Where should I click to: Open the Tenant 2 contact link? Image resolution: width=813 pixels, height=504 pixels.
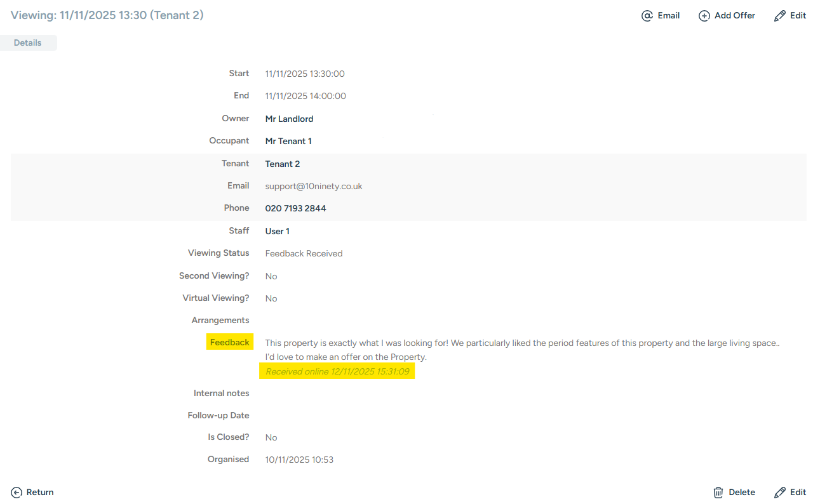click(283, 164)
